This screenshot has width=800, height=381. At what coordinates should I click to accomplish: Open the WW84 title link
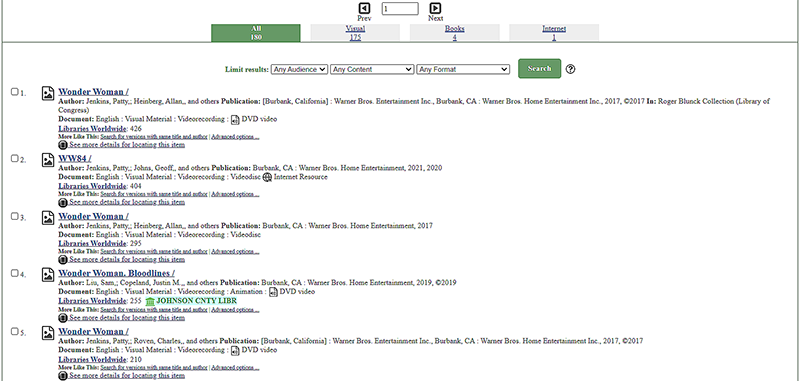click(74, 159)
